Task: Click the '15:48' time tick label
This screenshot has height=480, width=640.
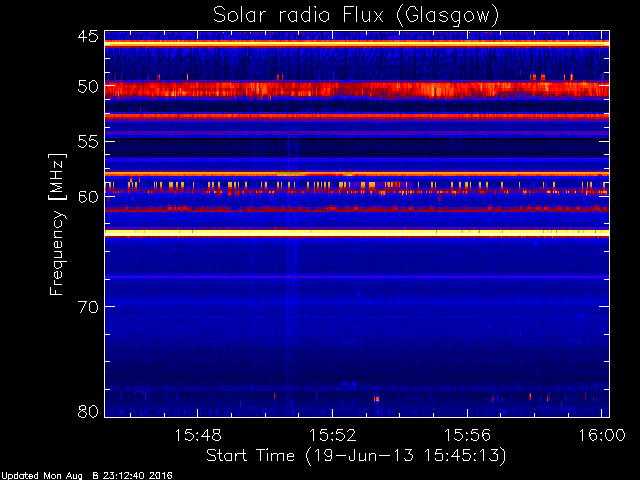Action: click(x=198, y=435)
